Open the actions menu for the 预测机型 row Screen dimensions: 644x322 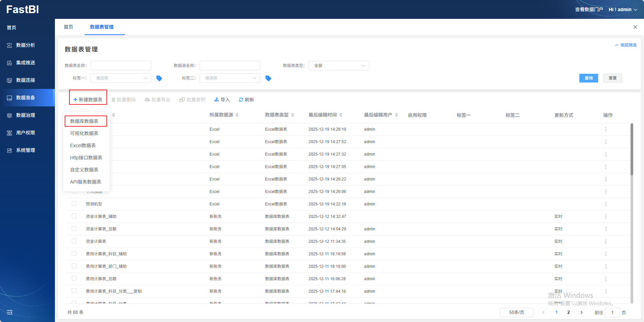pos(606,204)
